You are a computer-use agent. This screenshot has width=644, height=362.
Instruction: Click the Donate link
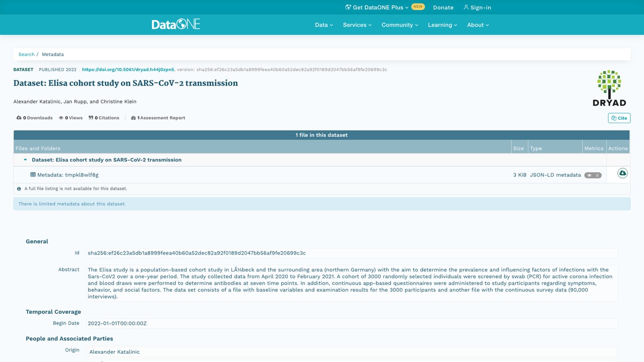443,8
